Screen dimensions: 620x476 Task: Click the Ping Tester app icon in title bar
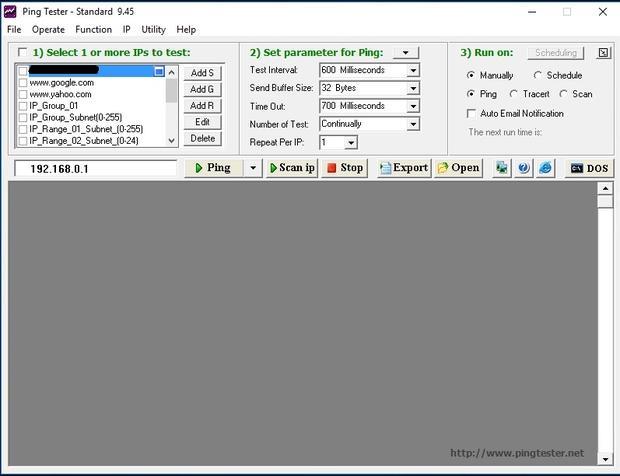[x=9, y=11]
